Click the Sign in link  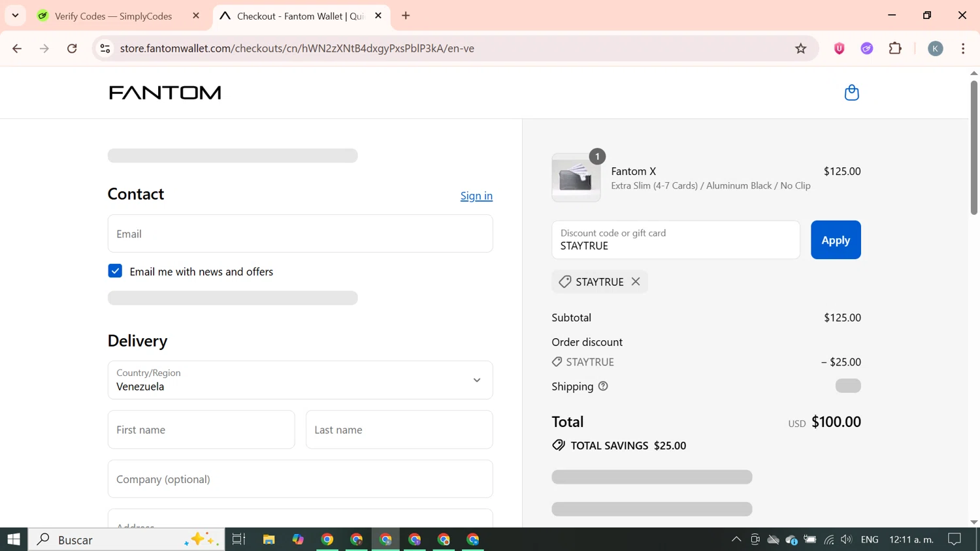(x=476, y=196)
